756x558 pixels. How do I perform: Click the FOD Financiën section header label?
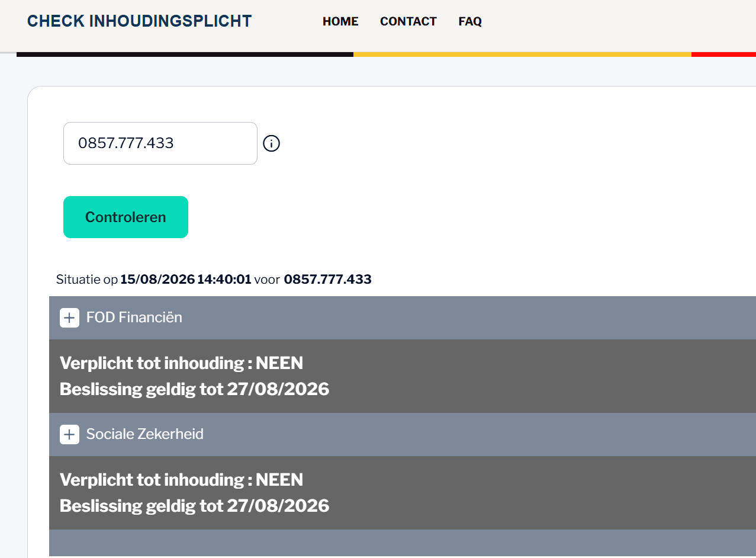(x=134, y=318)
